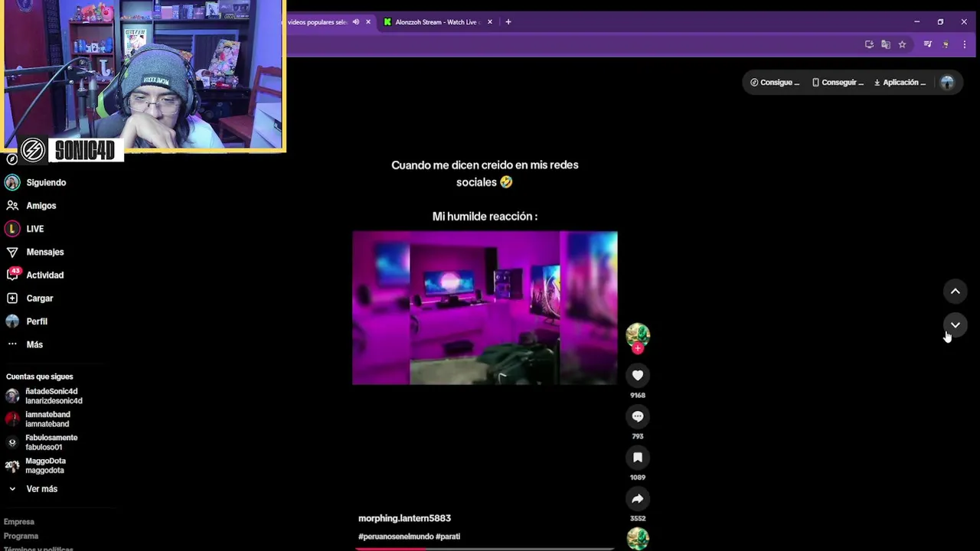The width and height of the screenshot is (980, 551).
Task: Click the 793 comments count
Action: click(638, 436)
